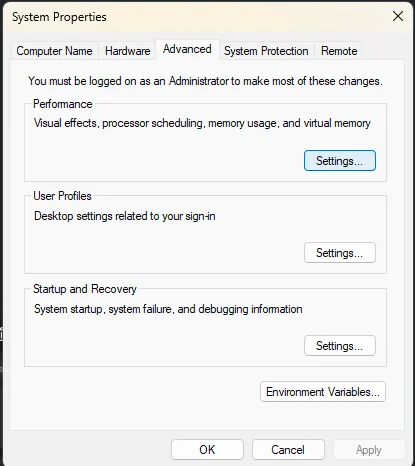Switch to the Computer Name tab
415x466 pixels.
[54, 51]
